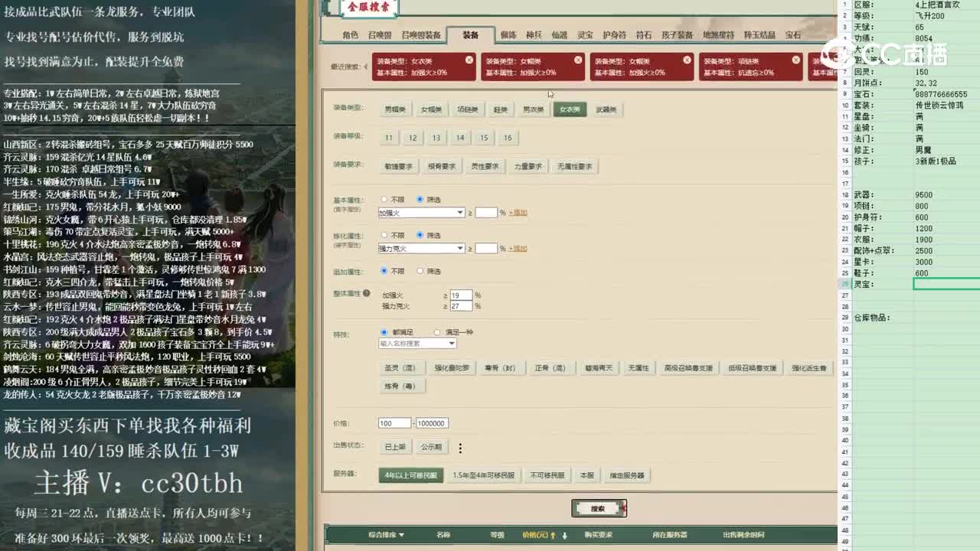This screenshot has height=551, width=980.
Task: Select the 4年以上可移民服 server filter
Action: point(411,475)
